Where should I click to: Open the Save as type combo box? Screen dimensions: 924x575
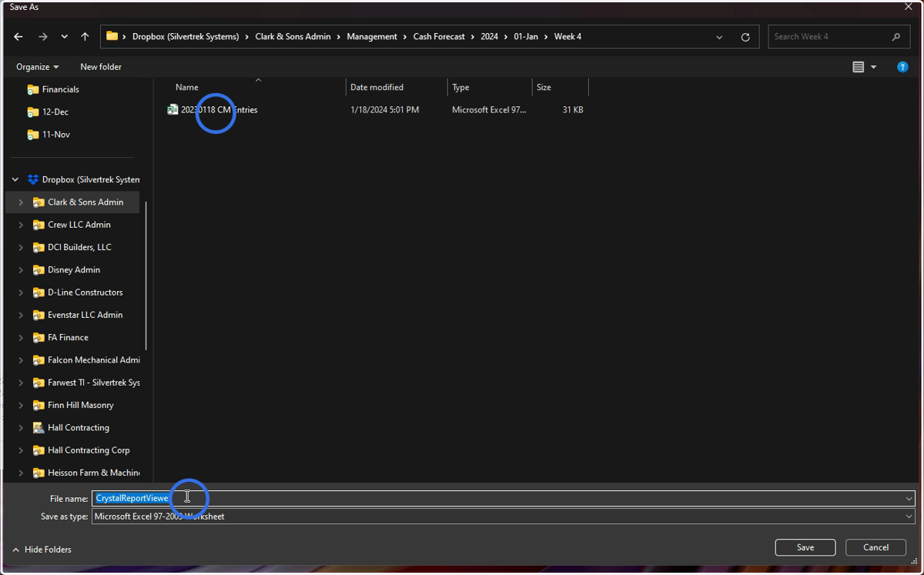click(x=504, y=516)
